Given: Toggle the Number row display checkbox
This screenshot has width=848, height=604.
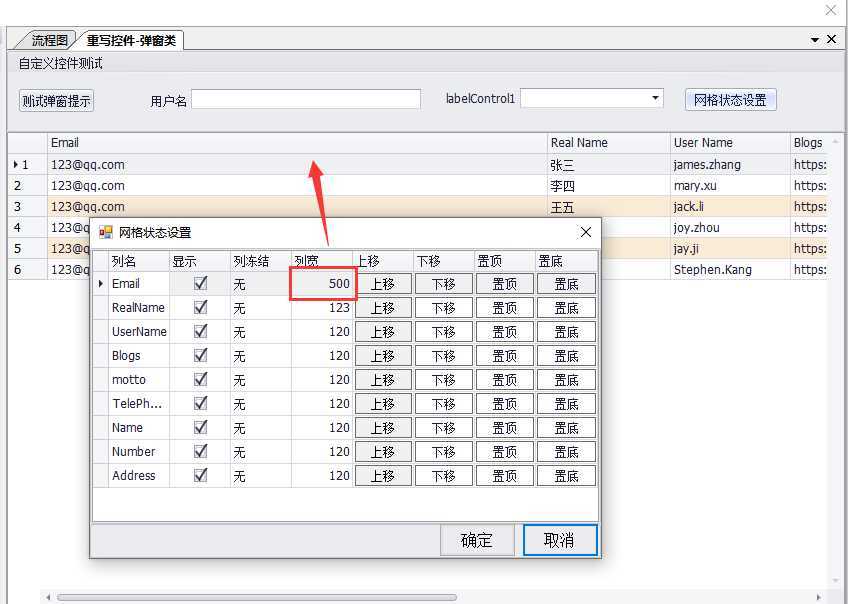Looking at the screenshot, I should click(201, 451).
